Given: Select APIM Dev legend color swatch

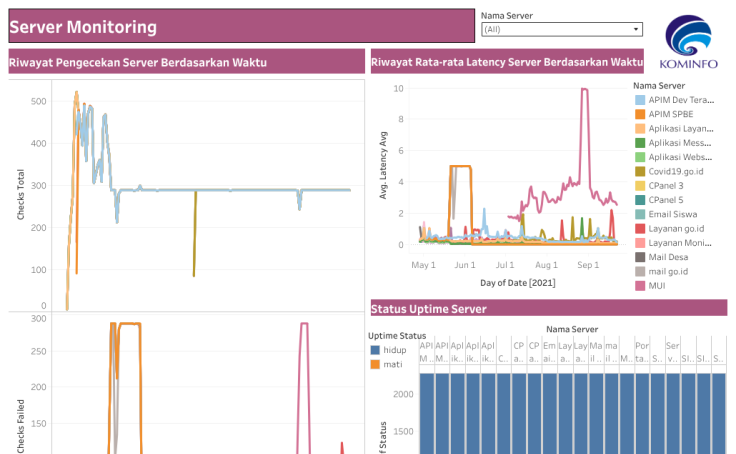Looking at the screenshot, I should pos(640,100).
